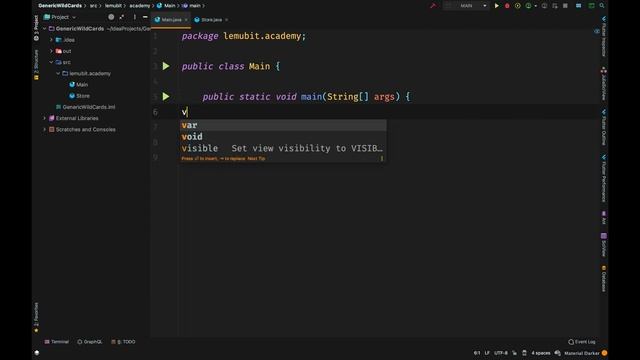Open the GraphQL tool window
640x360 pixels.
[89, 342]
